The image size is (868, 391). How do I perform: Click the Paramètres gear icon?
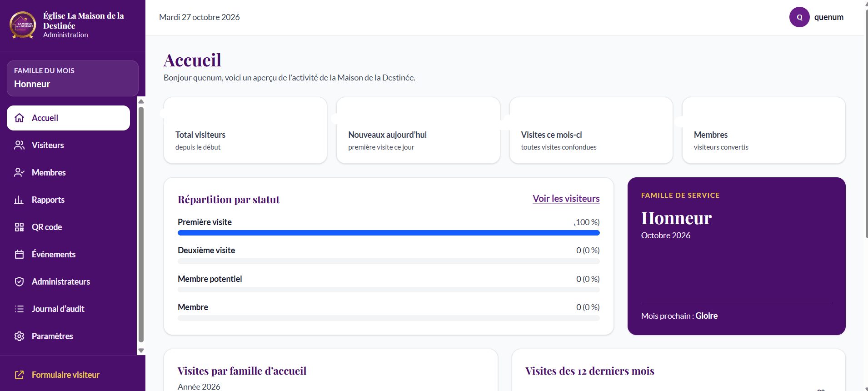tap(19, 336)
